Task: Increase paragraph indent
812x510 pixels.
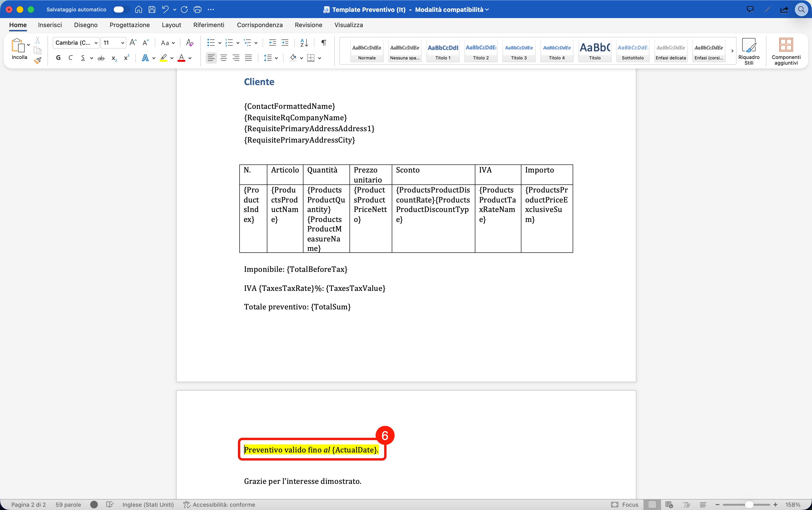Action: pos(285,43)
